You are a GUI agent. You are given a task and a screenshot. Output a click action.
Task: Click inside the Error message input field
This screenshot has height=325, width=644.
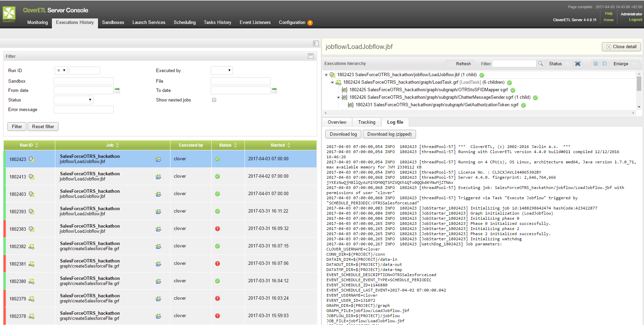coord(83,109)
